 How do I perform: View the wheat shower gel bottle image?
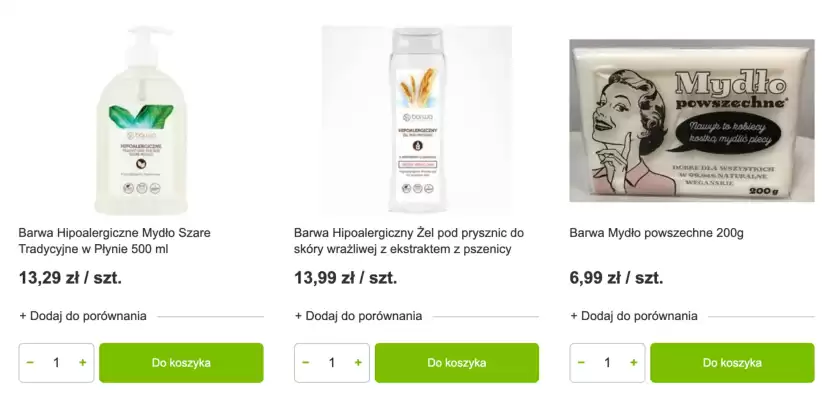[417, 120]
